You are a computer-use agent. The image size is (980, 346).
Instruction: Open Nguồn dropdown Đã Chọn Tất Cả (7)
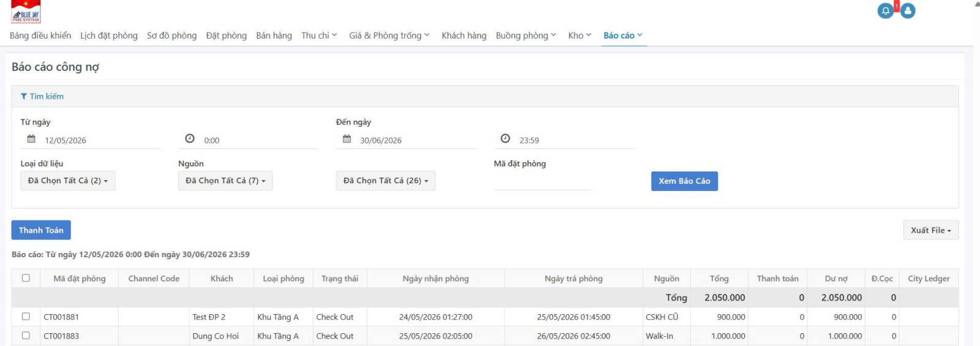tap(225, 181)
